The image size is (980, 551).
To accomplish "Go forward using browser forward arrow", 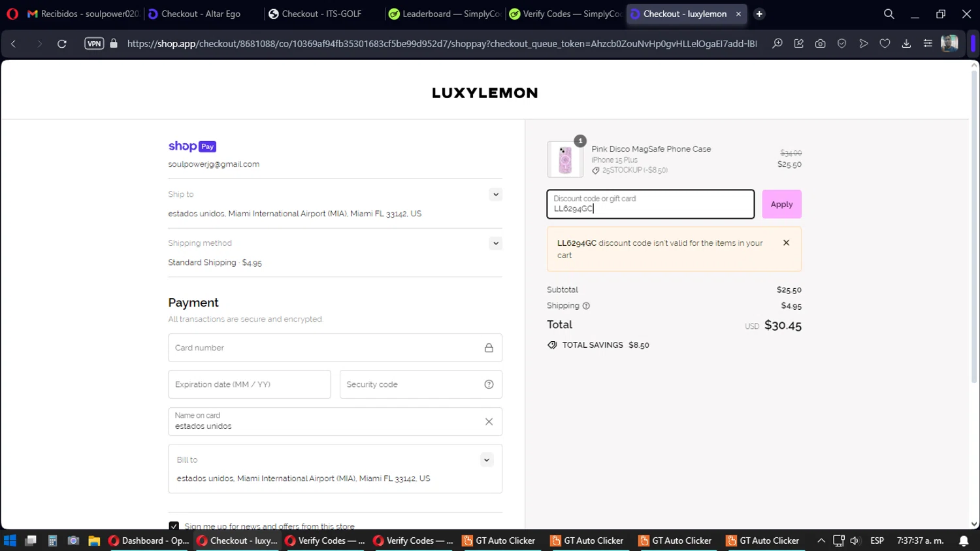I will [39, 44].
